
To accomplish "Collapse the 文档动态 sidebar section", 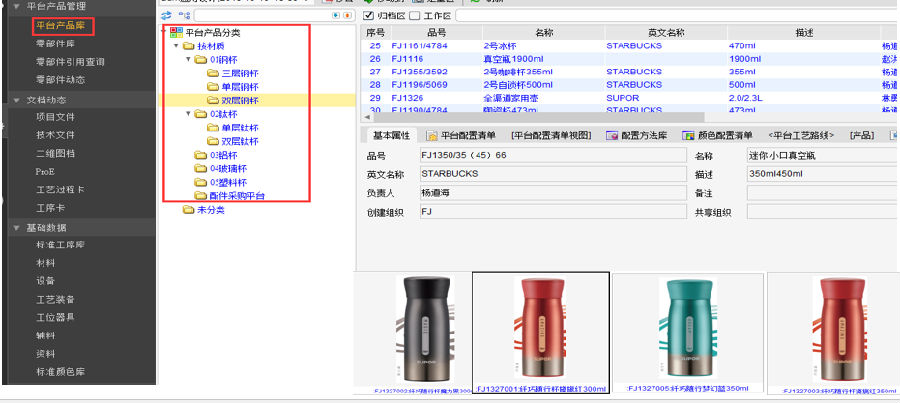I will pyautogui.click(x=16, y=100).
